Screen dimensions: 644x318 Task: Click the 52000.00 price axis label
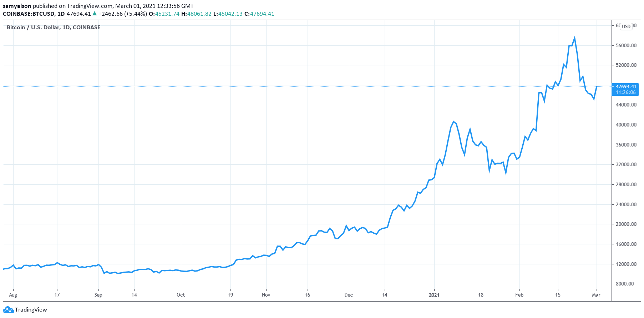626,65
